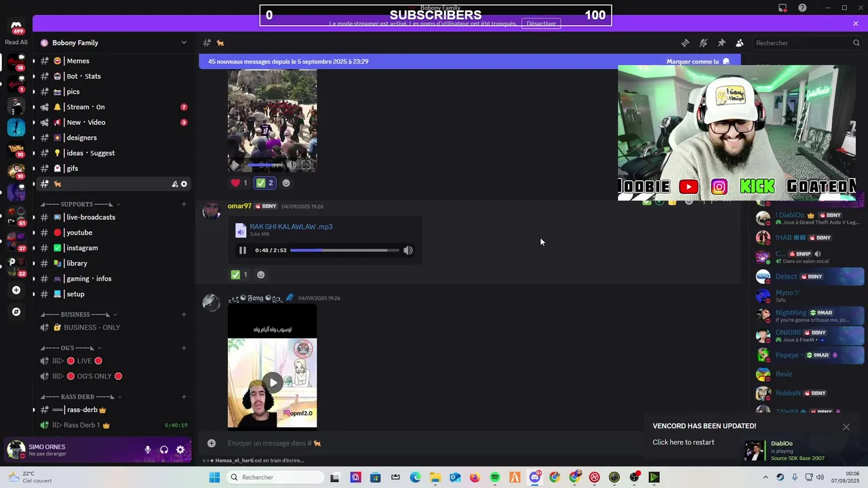Toggle the heart reaction with count 1
The width and height of the screenshot is (868, 488).
[239, 183]
